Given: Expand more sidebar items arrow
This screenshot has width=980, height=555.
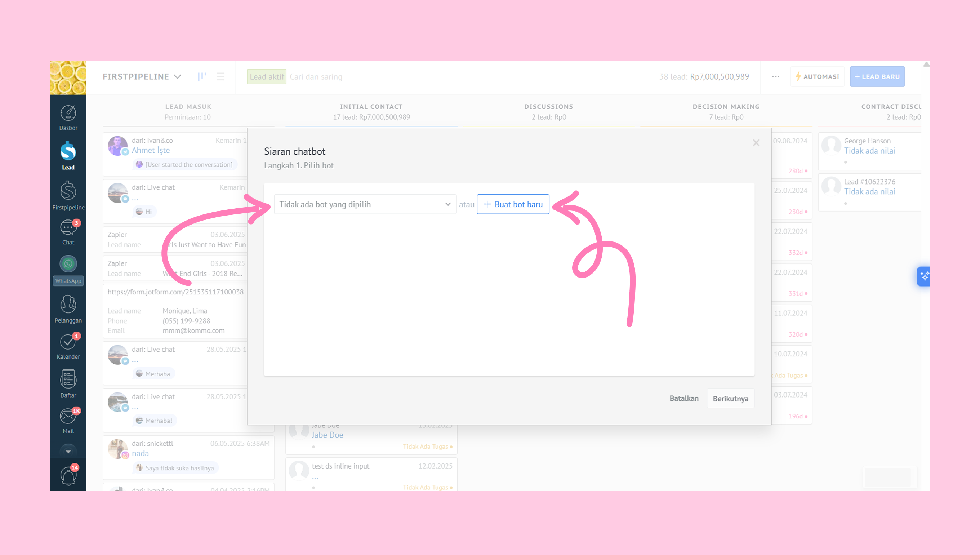Looking at the screenshot, I should [68, 452].
